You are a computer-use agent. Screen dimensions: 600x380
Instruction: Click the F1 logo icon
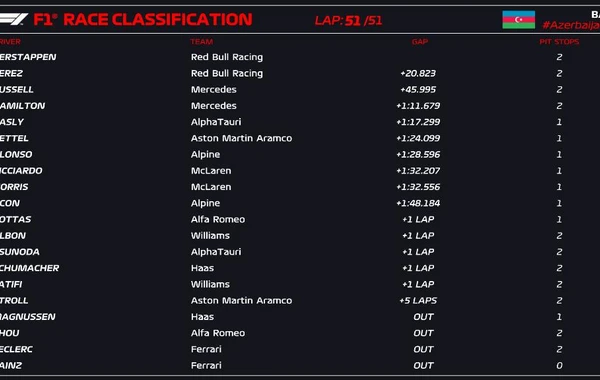pos(14,19)
